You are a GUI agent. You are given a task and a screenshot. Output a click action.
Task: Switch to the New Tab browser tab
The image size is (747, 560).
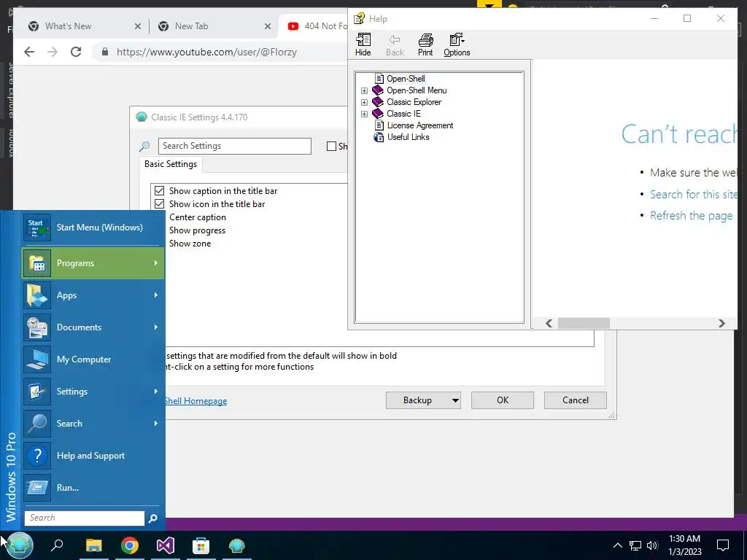[191, 26]
